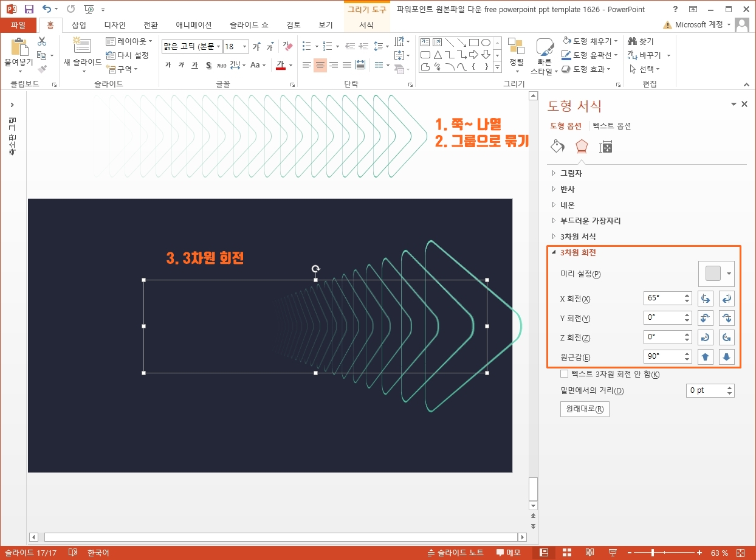Click X rotation rotate-right icon

tap(727, 299)
